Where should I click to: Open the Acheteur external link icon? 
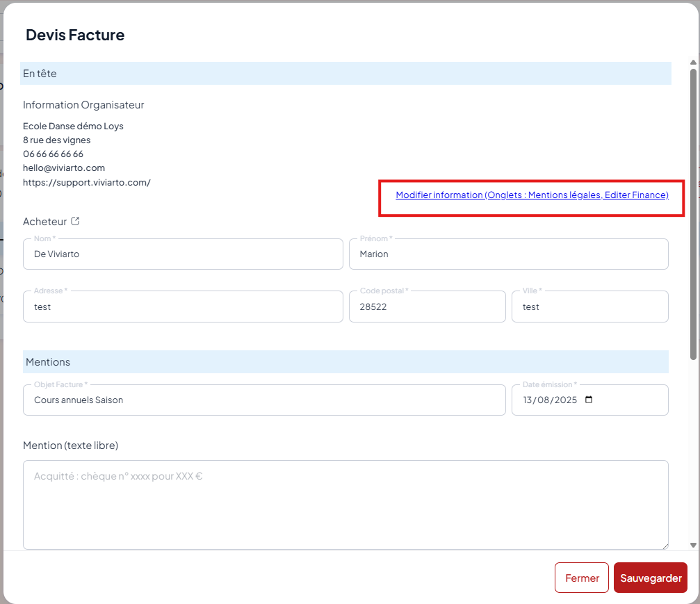76,222
